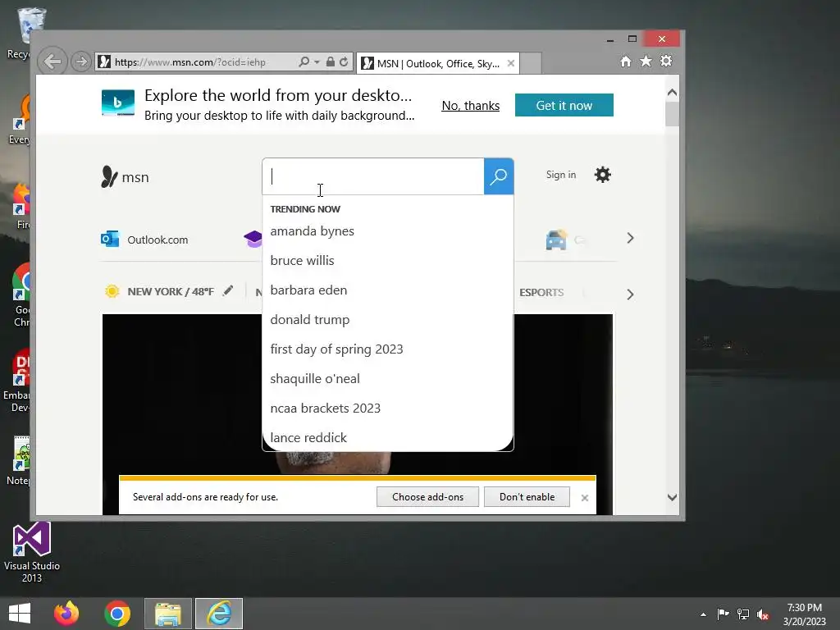The image size is (840, 630).
Task: Click the NEW YORK / 48°F weather link
Action: [171, 291]
